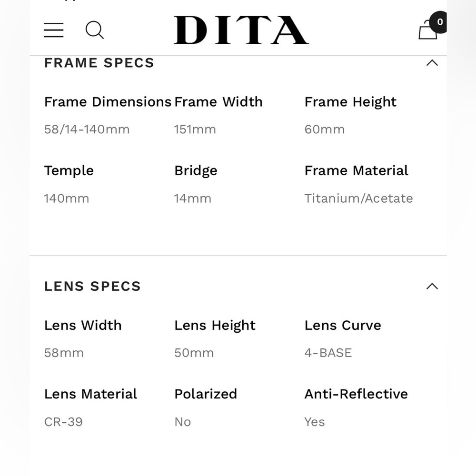This screenshot has width=476, height=476.
Task: Select the Frame Height label
Action: point(350,102)
